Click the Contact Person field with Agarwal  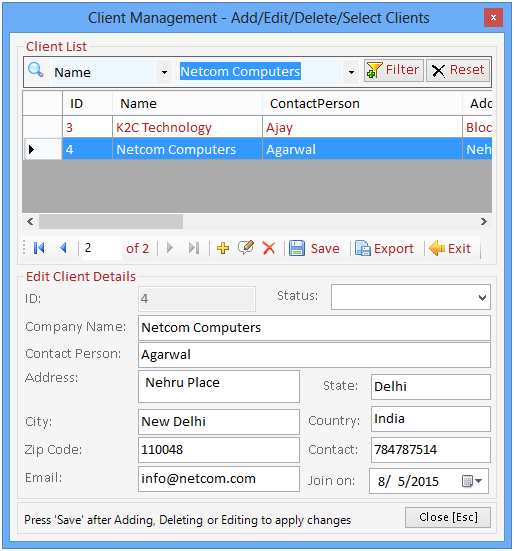point(314,355)
